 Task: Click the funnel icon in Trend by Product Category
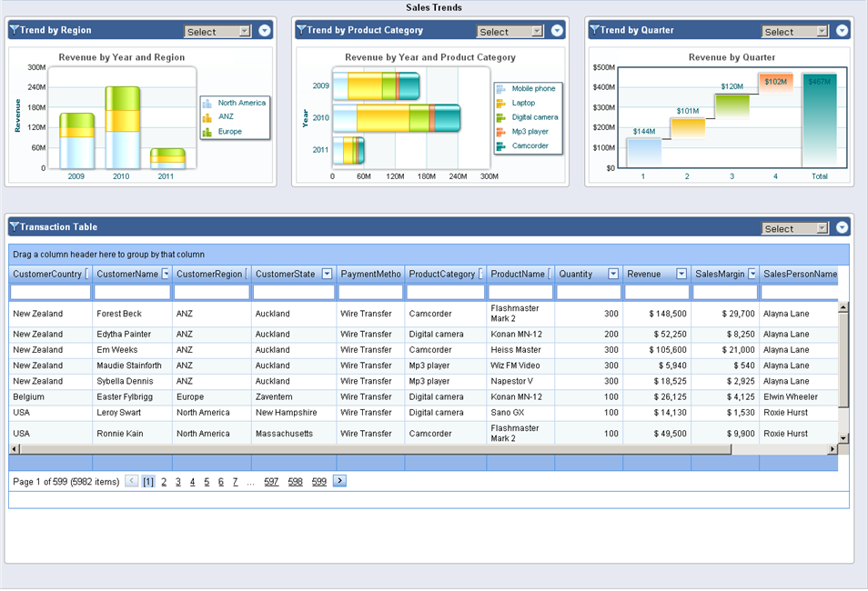(301, 30)
